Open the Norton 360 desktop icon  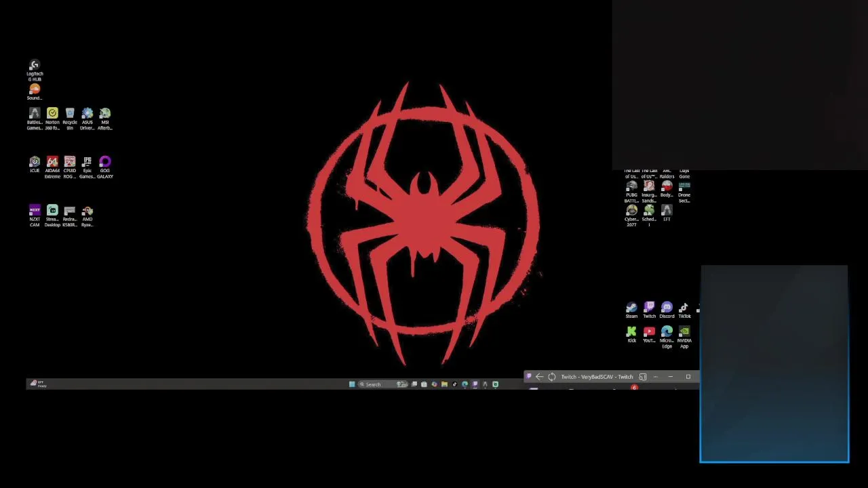[52, 119]
